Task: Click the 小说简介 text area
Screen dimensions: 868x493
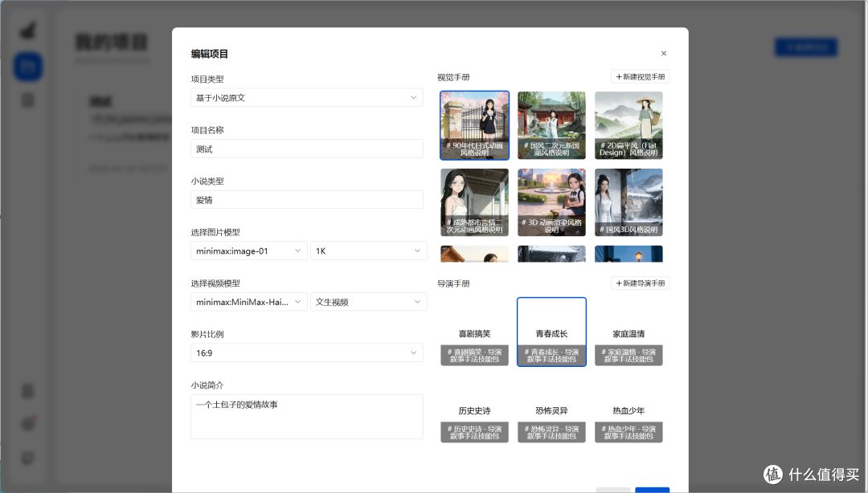Action: [x=307, y=417]
